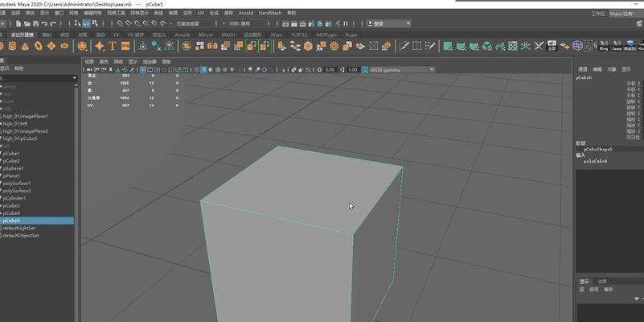Open the sRGB gamma view transform dropdown
Image resolution: width=644 pixels, height=322 pixels.
click(402, 70)
